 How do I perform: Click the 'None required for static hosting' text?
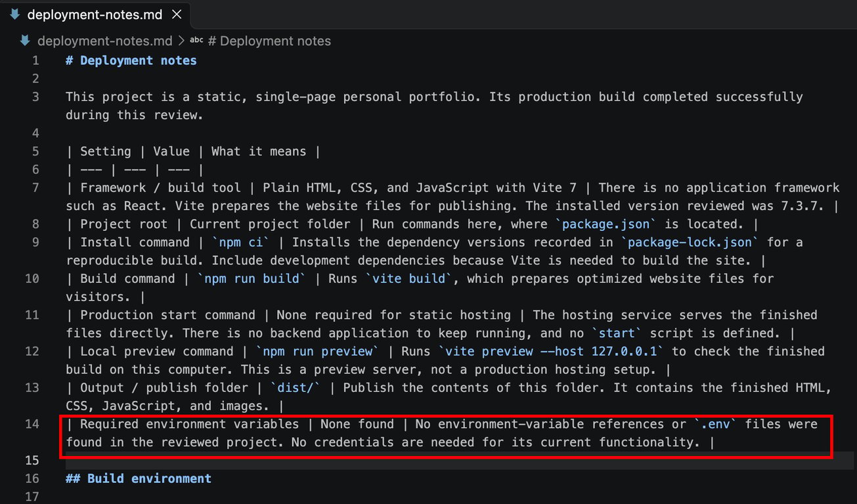394,315
